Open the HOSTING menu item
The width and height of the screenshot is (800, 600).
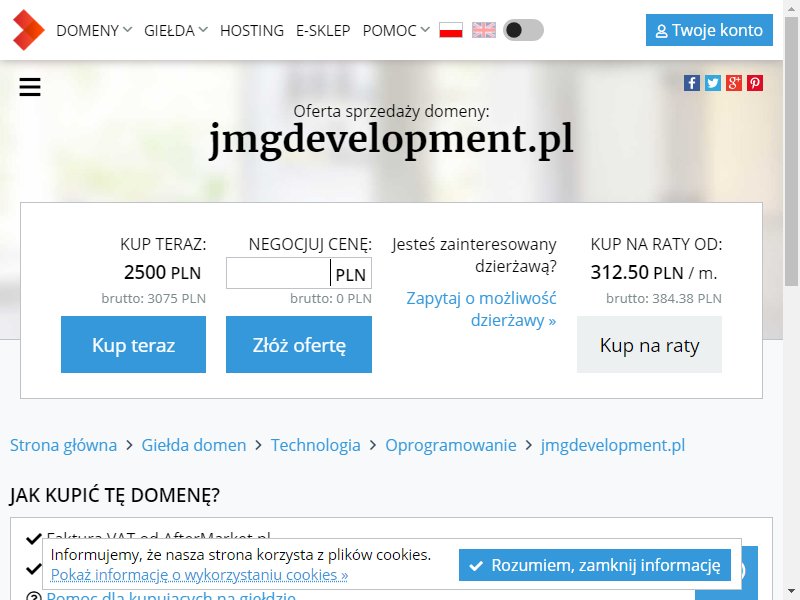pos(252,31)
